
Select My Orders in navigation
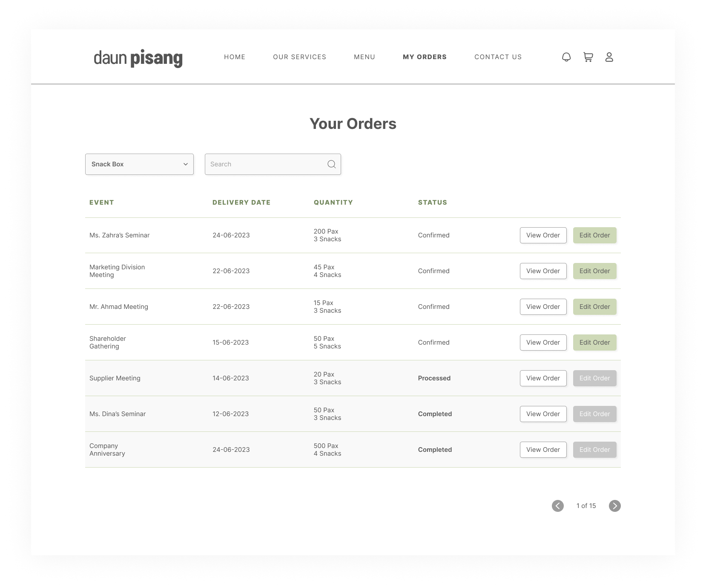(x=425, y=57)
